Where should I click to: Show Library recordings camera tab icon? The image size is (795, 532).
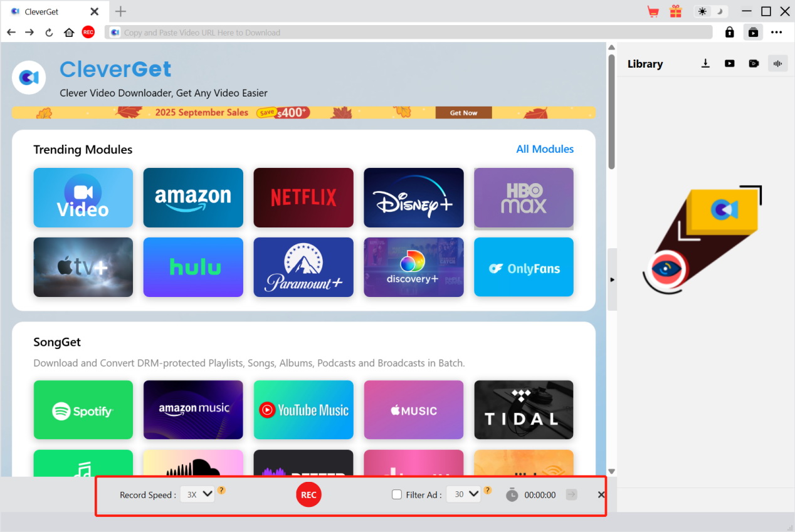click(754, 63)
